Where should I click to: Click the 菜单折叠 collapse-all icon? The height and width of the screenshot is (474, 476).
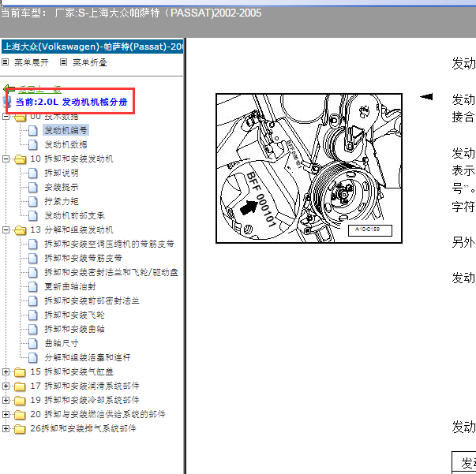click(63, 62)
